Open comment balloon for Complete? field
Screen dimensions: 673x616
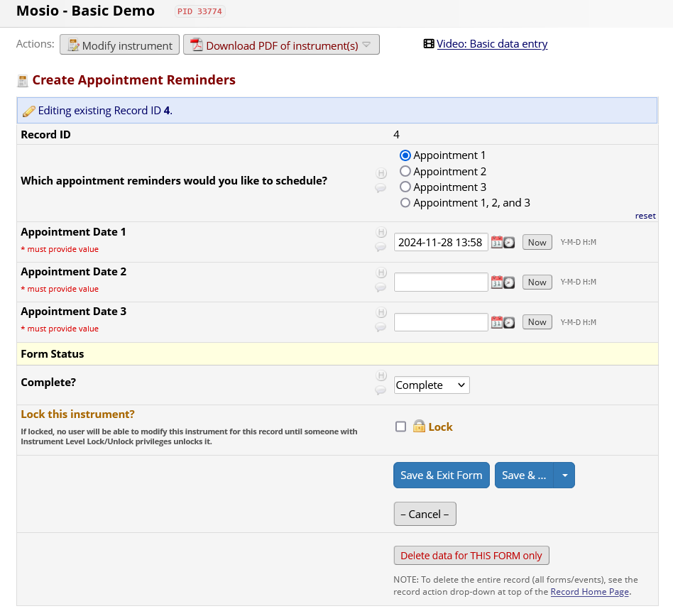tap(381, 390)
